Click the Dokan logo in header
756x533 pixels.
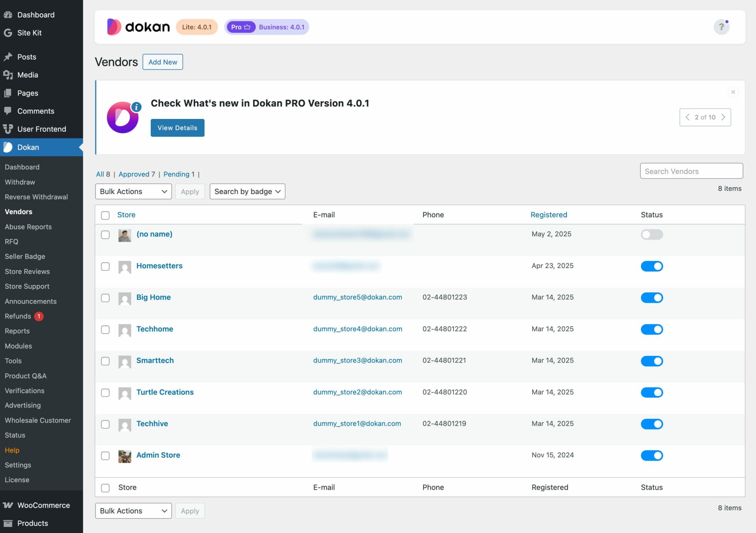pyautogui.click(x=138, y=27)
